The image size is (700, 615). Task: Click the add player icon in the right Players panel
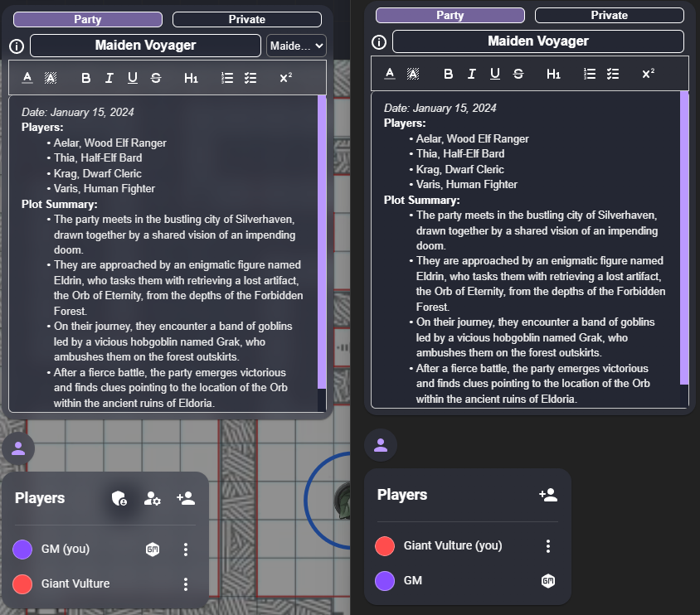(x=547, y=495)
